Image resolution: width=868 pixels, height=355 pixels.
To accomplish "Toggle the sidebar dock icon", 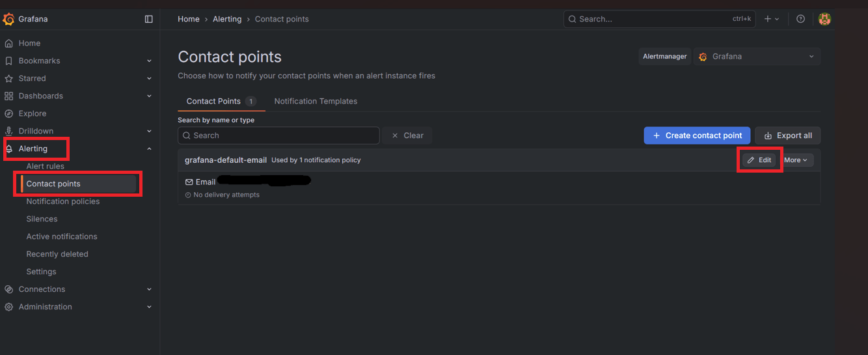I will [148, 20].
